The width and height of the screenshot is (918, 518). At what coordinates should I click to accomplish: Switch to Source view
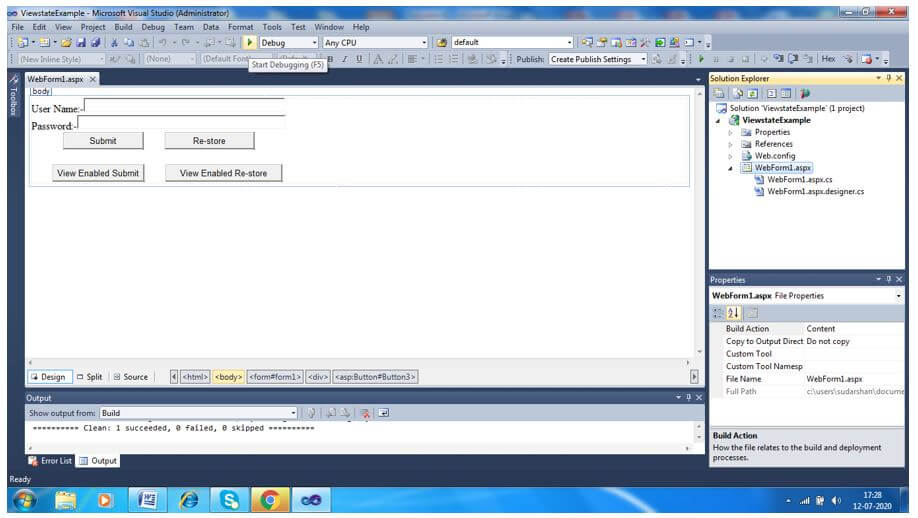point(131,377)
